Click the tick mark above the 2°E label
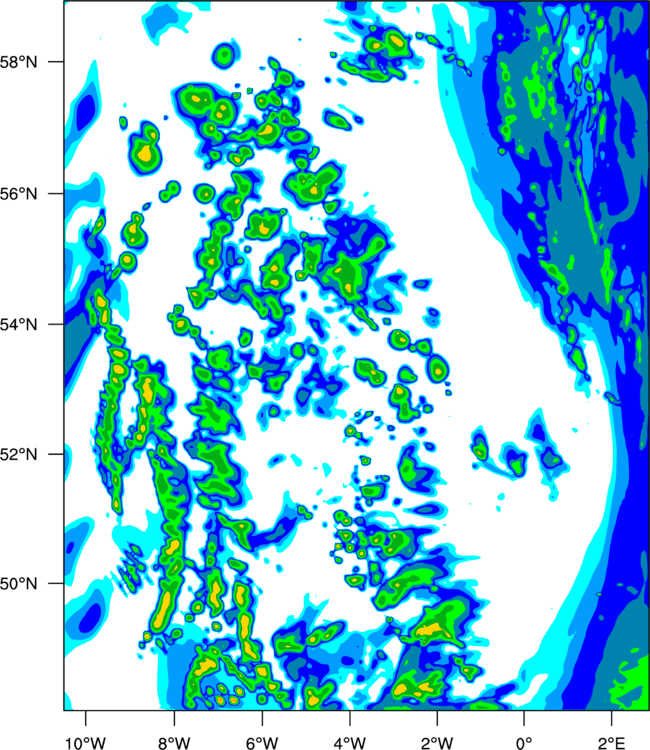This screenshot has height=750, width=650. click(611, 718)
